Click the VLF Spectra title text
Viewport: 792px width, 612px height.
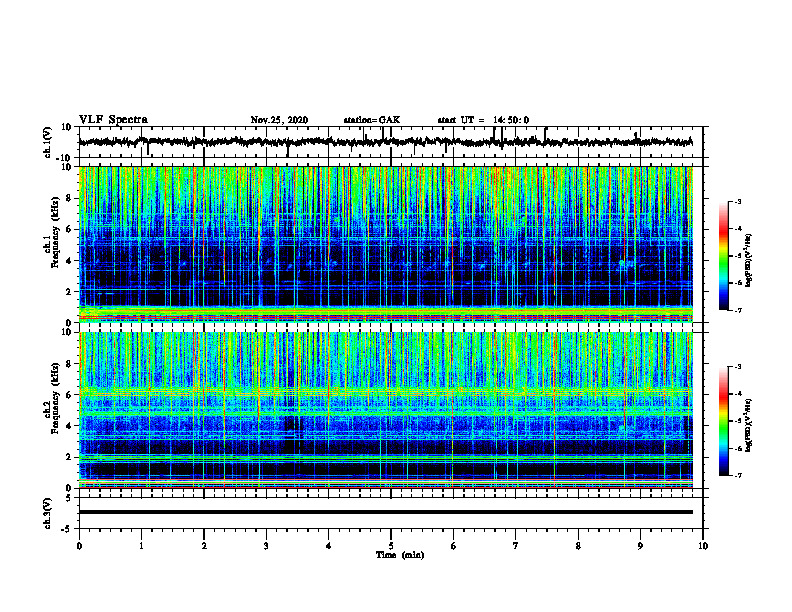[x=113, y=120]
